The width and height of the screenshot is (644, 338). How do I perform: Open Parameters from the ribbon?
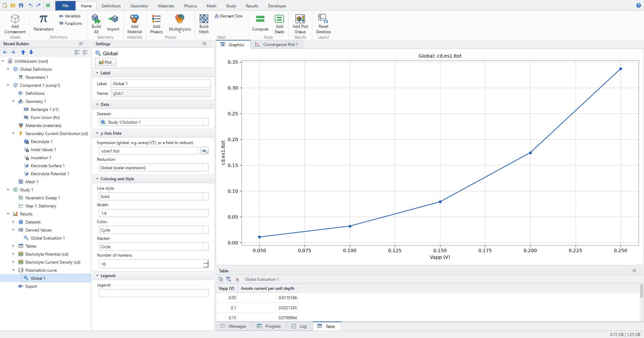[x=44, y=23]
